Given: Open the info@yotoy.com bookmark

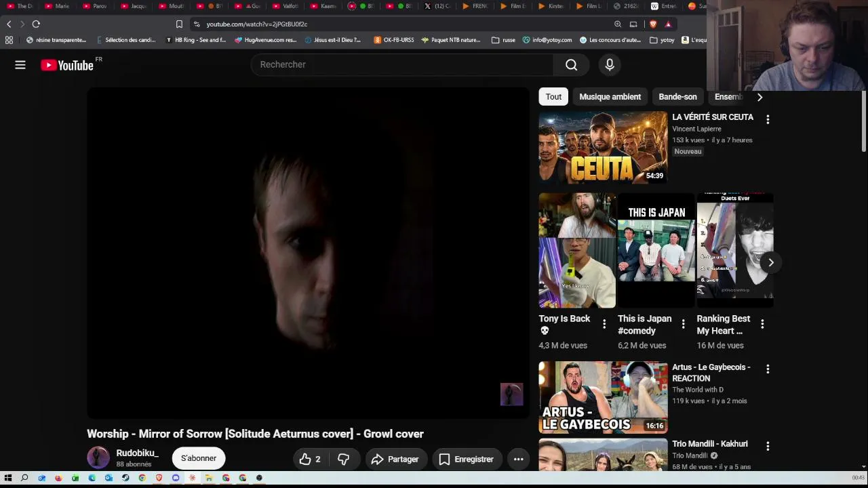Looking at the screenshot, I should point(547,40).
